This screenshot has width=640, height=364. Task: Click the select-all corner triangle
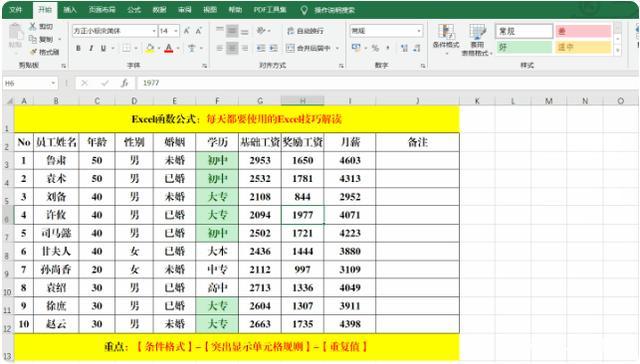(9, 101)
